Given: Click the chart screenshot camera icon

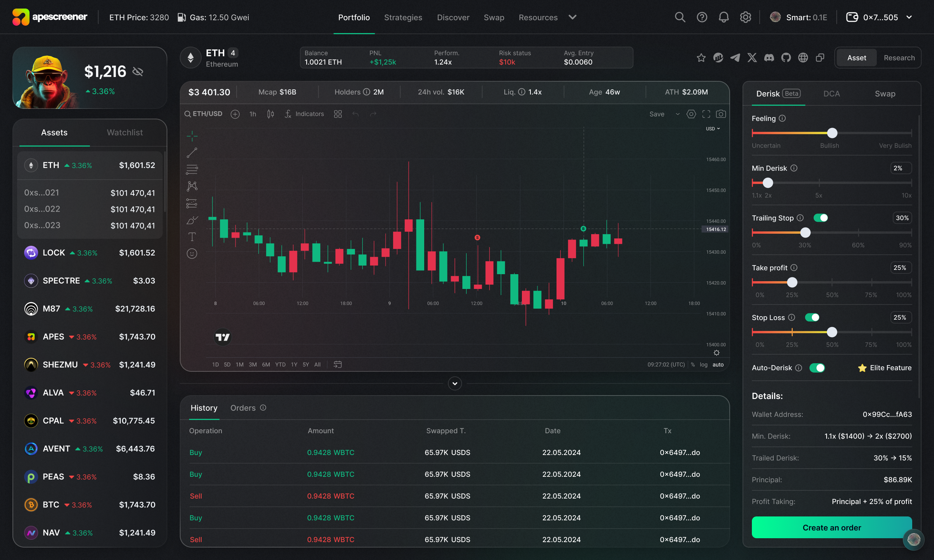Looking at the screenshot, I should (721, 114).
